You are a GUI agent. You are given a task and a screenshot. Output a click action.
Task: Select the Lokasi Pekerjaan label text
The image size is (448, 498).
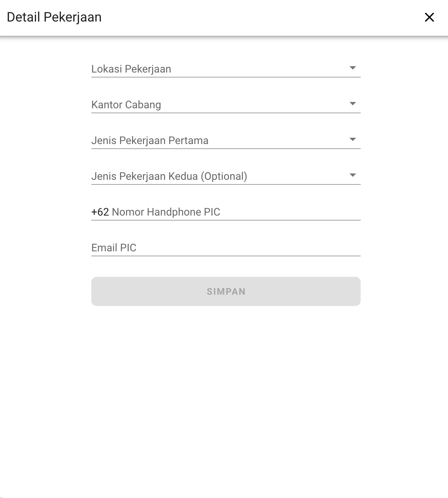pyautogui.click(x=131, y=69)
